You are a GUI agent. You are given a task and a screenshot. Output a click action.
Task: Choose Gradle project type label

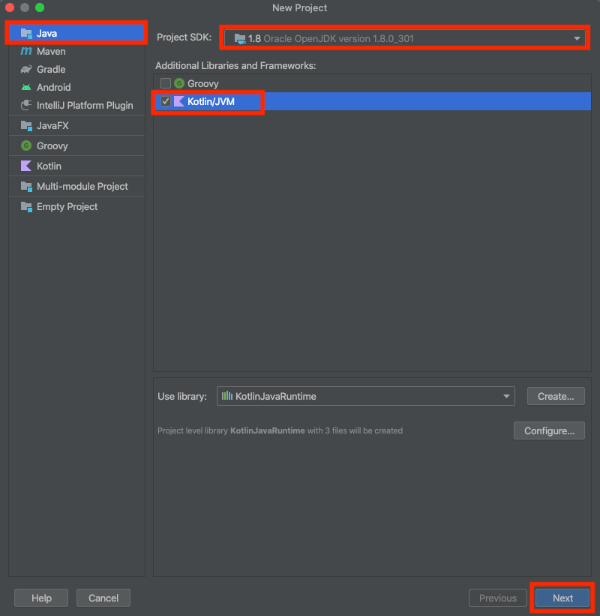coord(51,70)
